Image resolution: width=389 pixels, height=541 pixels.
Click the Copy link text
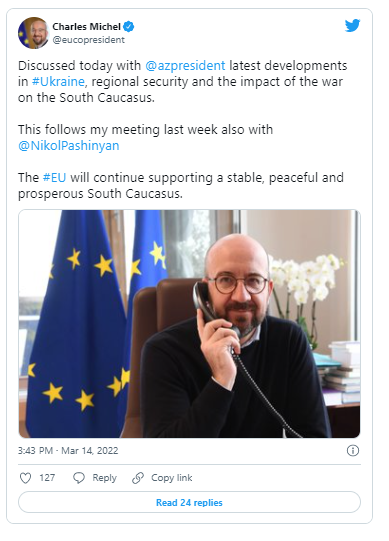click(172, 478)
